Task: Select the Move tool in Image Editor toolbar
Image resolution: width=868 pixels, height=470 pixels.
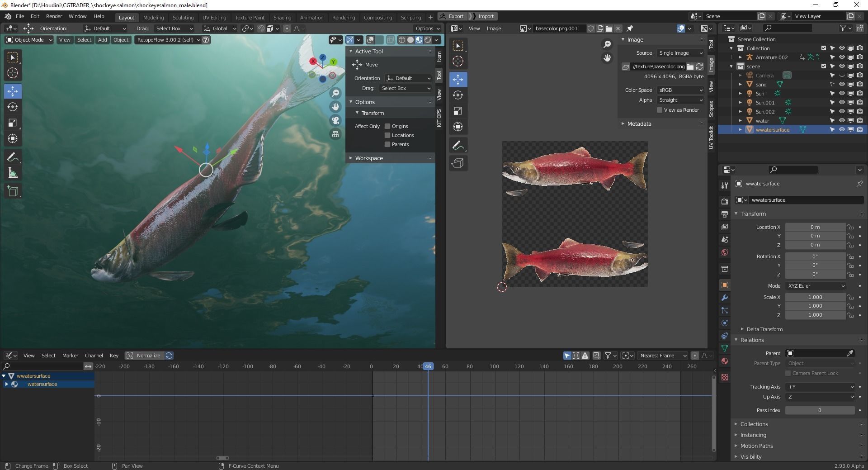Action: click(x=458, y=79)
